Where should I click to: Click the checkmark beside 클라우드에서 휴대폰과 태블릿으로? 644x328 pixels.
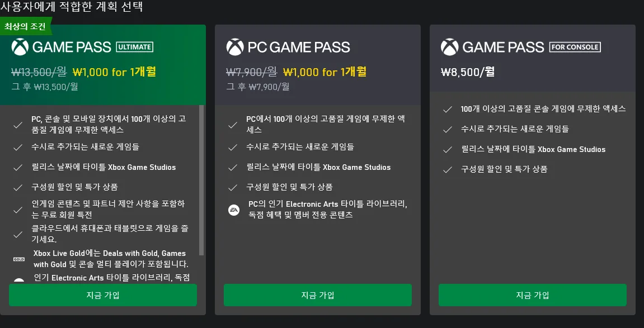[x=18, y=235]
